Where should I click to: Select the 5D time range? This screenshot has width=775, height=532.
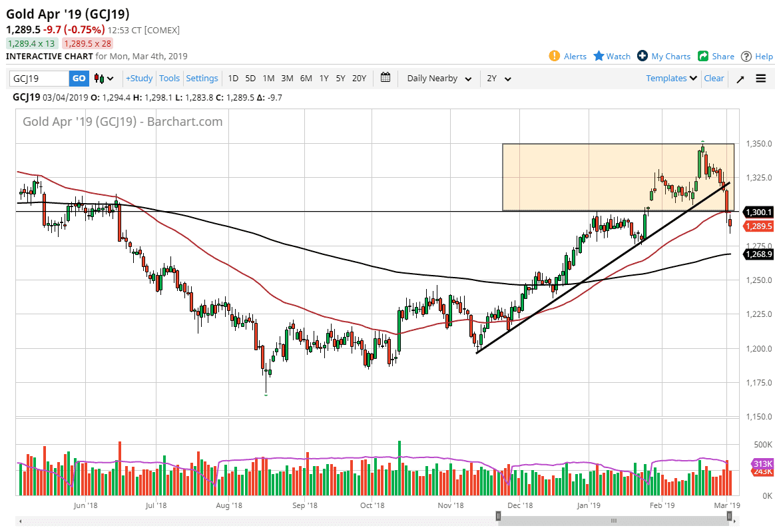(250, 78)
